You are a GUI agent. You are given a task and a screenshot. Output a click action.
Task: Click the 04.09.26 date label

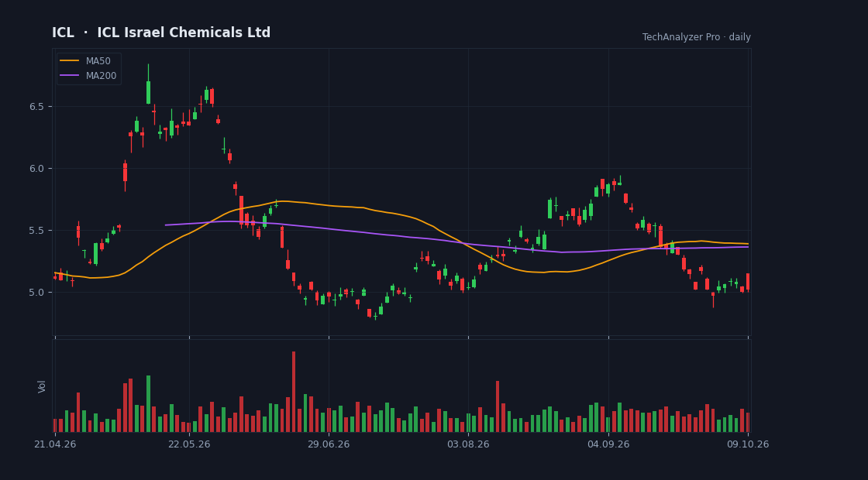(x=608, y=444)
